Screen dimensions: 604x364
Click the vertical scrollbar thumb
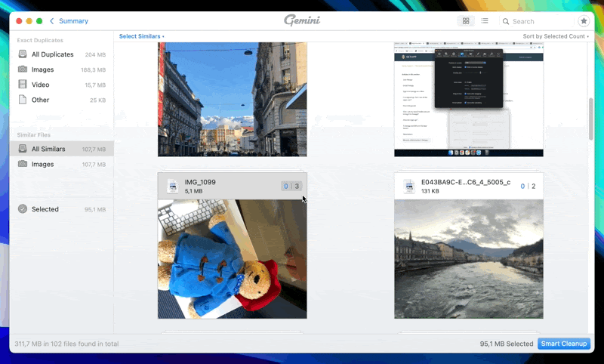pyautogui.click(x=591, y=119)
